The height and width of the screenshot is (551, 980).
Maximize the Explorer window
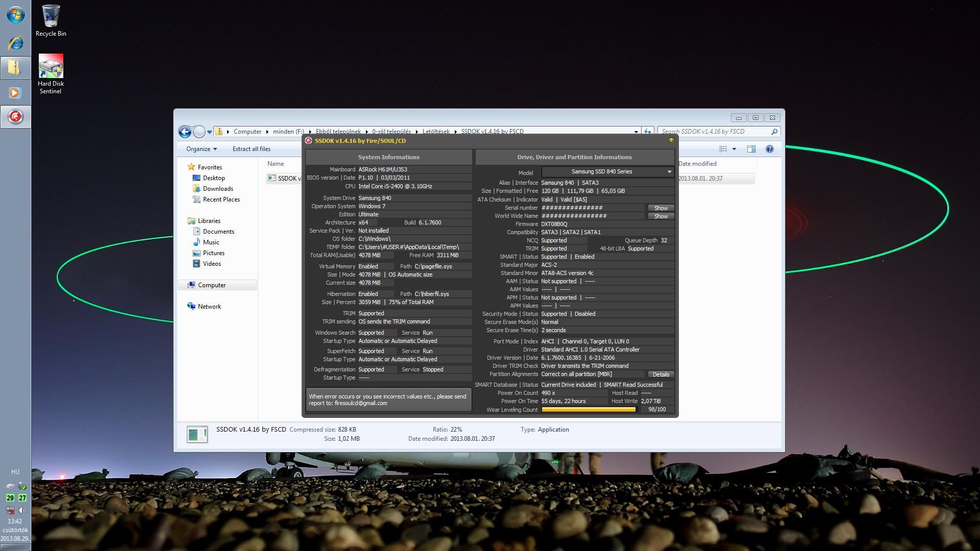tap(755, 117)
